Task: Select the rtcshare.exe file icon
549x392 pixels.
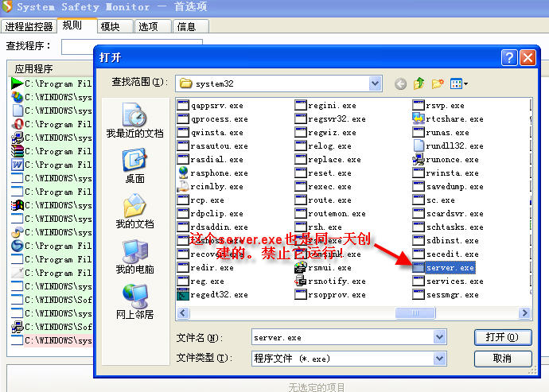Action: [x=419, y=119]
